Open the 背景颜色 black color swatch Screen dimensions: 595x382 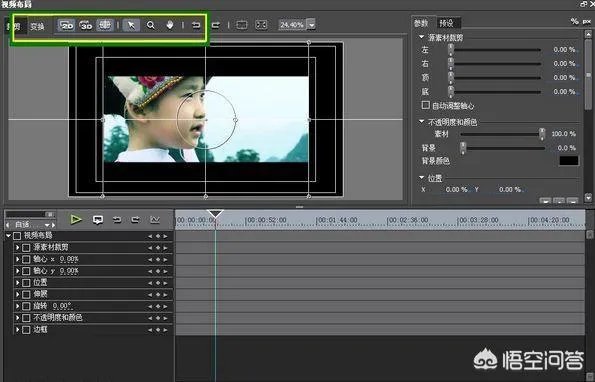(x=569, y=160)
